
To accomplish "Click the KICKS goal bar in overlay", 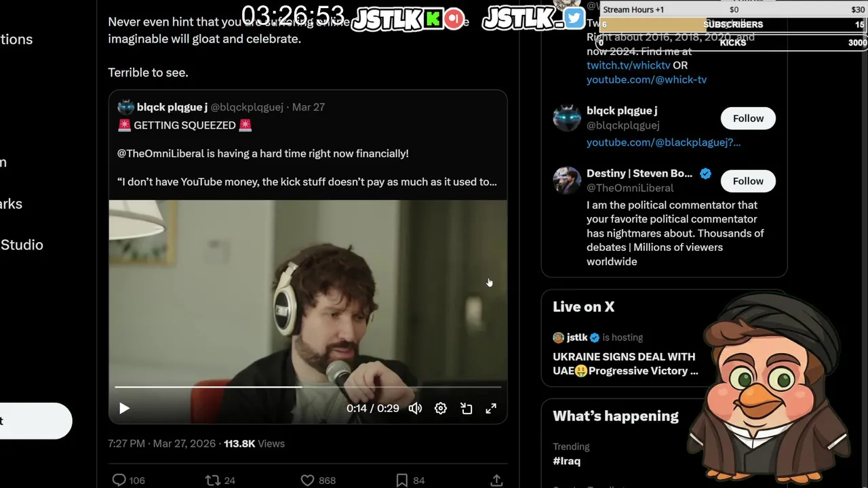I will tap(733, 42).
